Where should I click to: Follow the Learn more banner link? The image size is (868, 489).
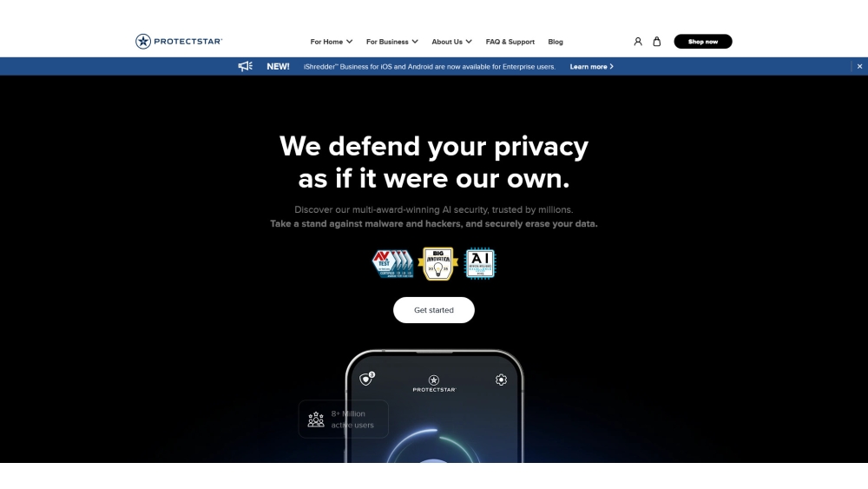point(591,67)
